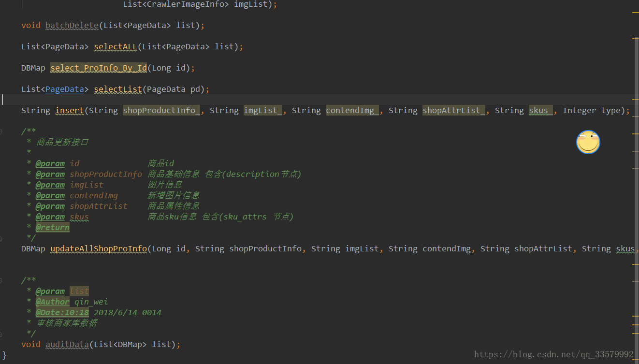Collapse the auditData Javadoc at its opening fold marker
This screenshot has width=639, height=364.
[x=1, y=280]
